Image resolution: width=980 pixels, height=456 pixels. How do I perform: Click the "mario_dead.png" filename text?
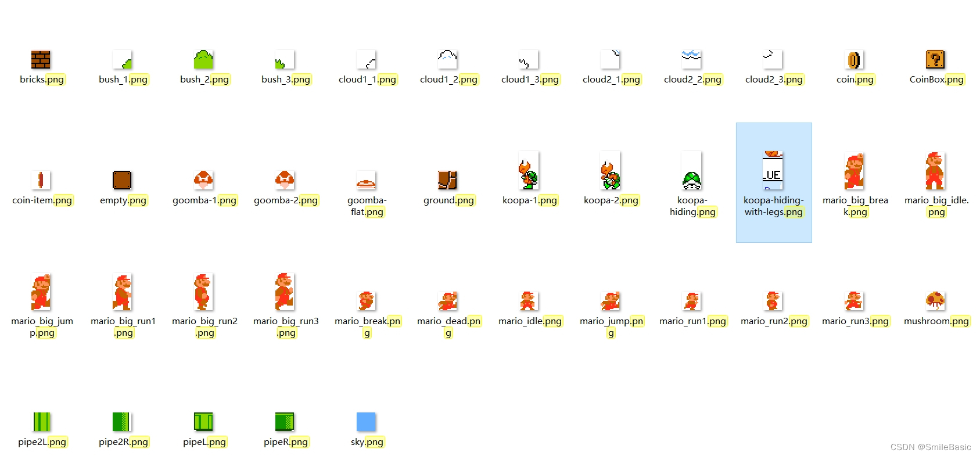(448, 327)
